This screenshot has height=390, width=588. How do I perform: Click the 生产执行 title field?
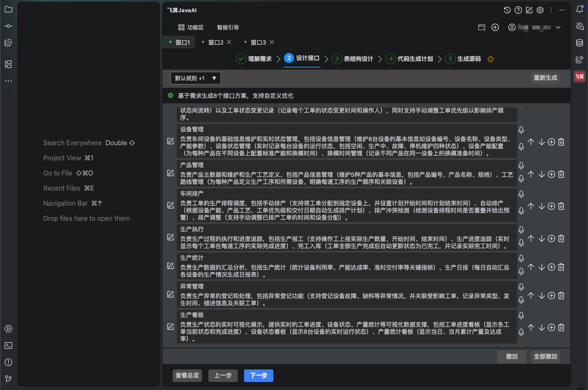[x=347, y=229]
